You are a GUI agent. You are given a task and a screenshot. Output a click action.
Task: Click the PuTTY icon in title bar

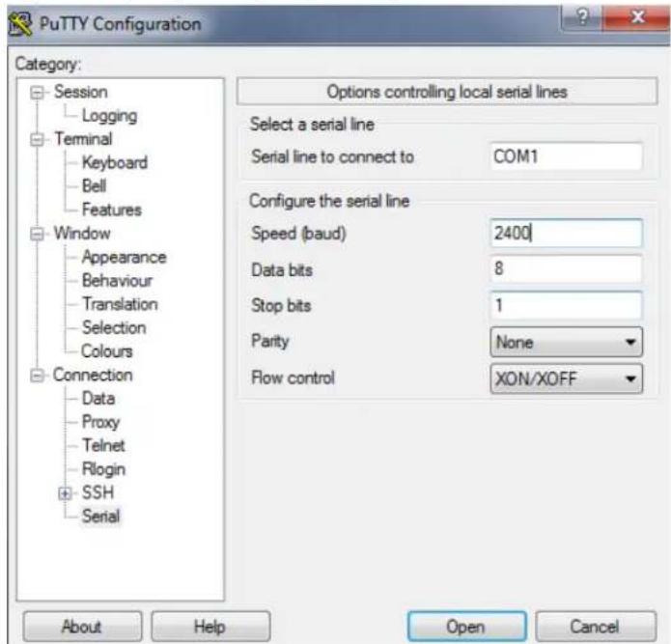coord(20,24)
